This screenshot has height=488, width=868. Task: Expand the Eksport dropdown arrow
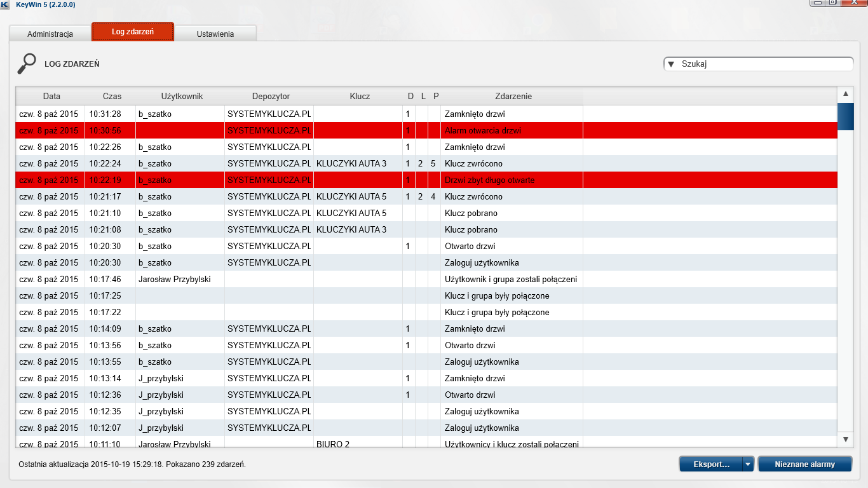coord(748,464)
